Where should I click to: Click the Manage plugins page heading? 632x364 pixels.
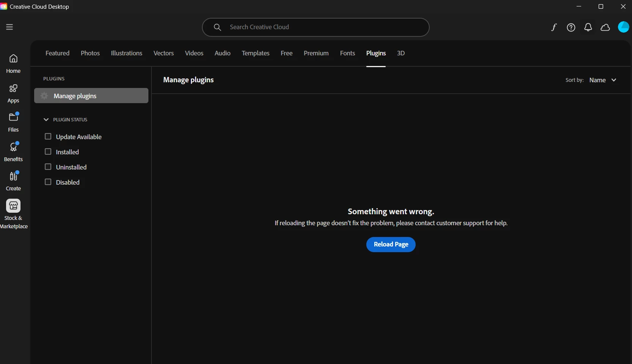188,80
